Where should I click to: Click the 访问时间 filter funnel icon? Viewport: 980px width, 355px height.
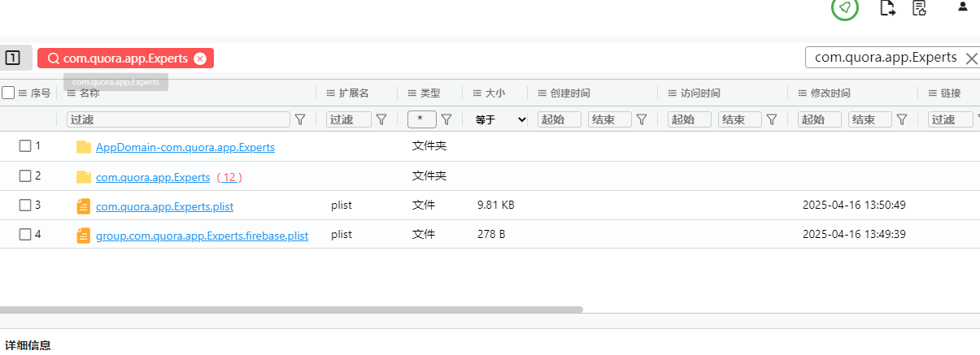772,119
